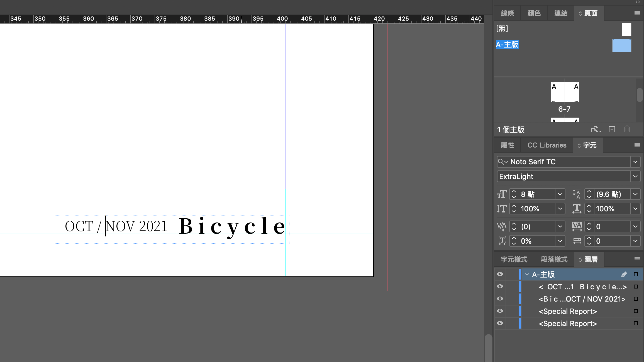This screenshot has height=362, width=644.
Task: Click the A-主版 blue master spread thumbnail
Action: [x=621, y=46]
